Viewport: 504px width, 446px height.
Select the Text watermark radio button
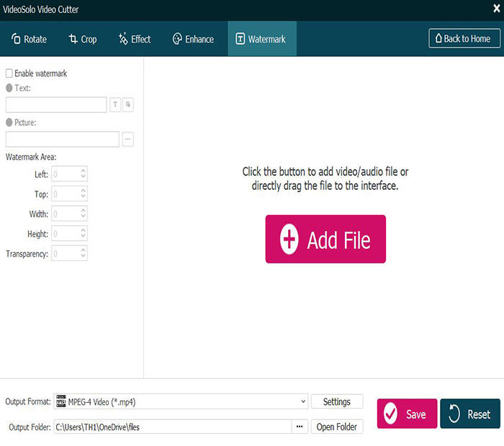pos(9,88)
